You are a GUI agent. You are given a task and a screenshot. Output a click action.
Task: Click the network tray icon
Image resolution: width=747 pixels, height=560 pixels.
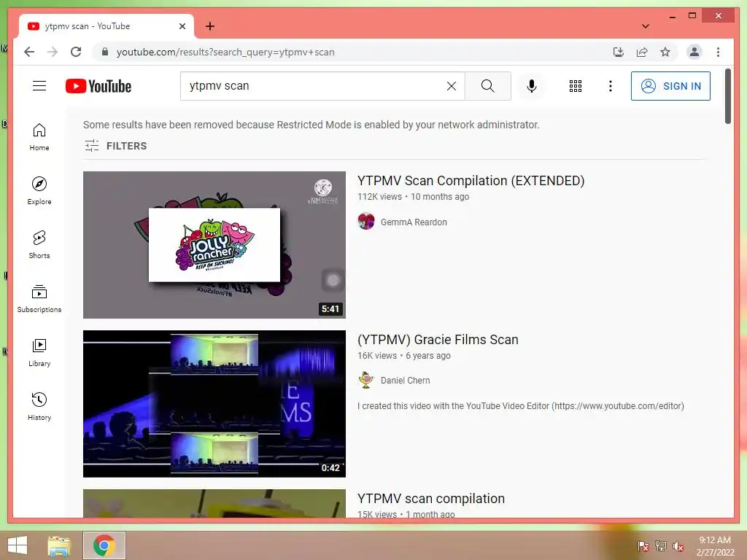661,545
